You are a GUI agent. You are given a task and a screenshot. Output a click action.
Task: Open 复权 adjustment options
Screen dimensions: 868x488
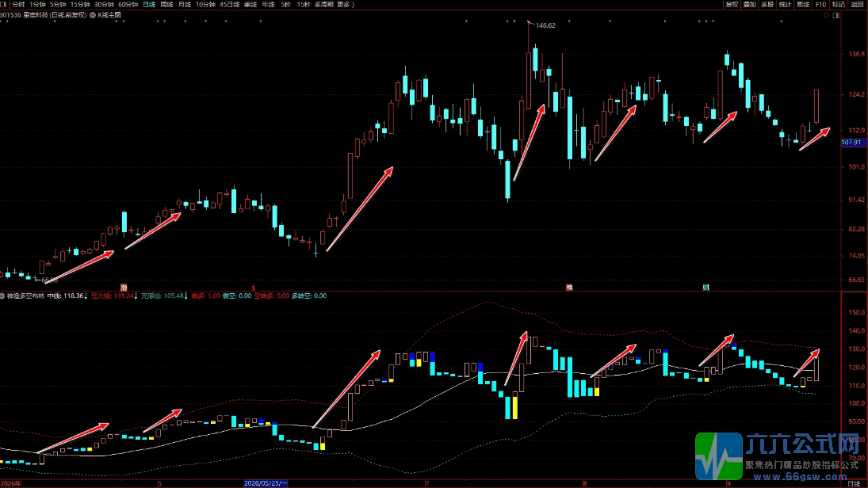732,5
